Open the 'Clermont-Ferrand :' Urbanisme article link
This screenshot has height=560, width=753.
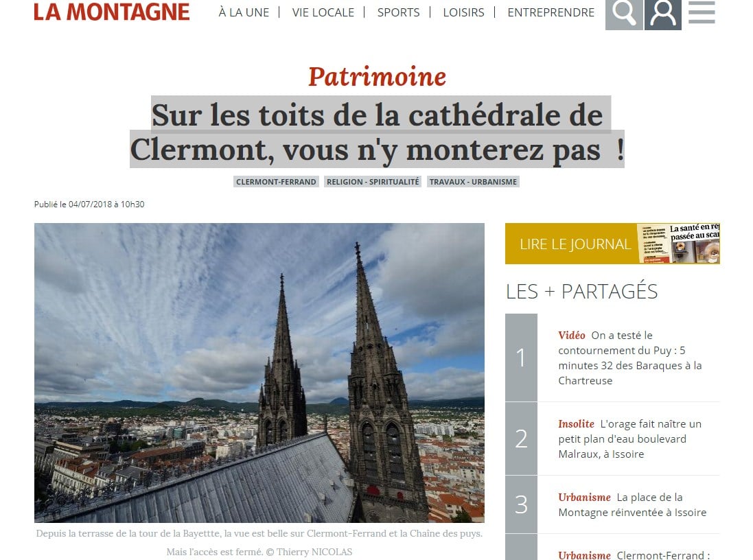(634, 555)
